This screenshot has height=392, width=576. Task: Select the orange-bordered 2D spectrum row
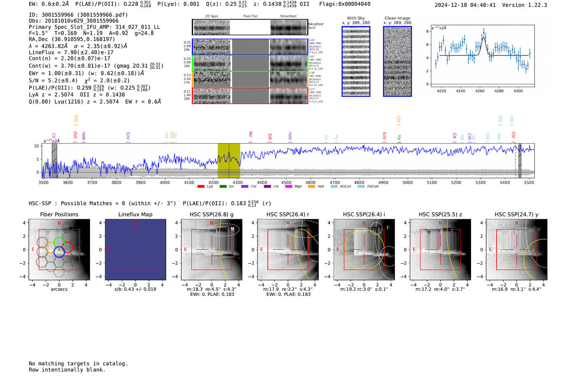250,79
